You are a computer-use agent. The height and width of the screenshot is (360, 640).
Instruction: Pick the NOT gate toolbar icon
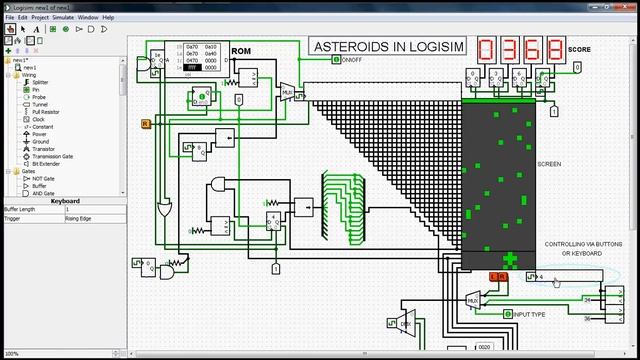pyautogui.click(x=79, y=29)
